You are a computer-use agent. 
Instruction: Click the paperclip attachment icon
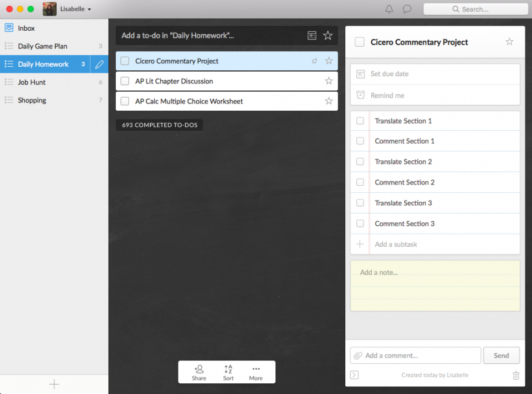(358, 356)
